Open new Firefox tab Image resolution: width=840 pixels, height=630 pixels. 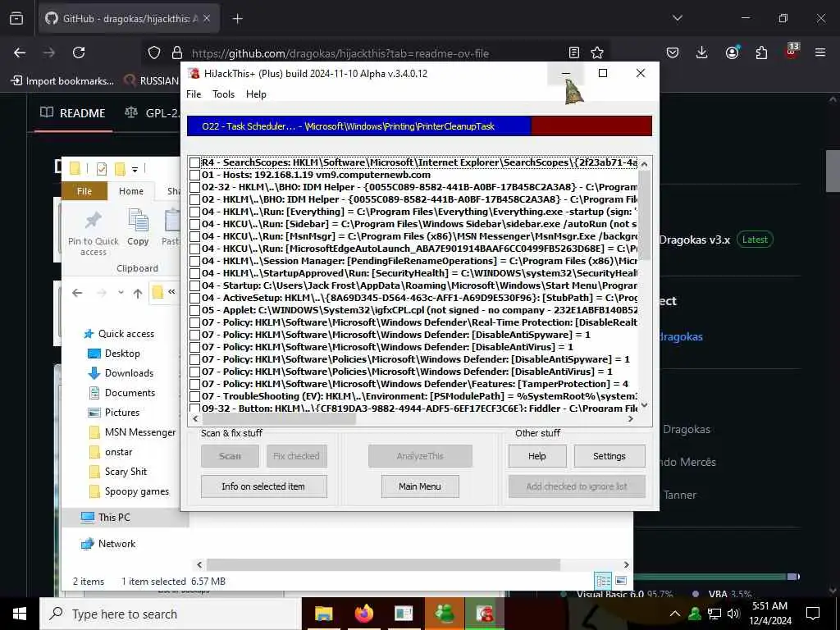point(237,19)
